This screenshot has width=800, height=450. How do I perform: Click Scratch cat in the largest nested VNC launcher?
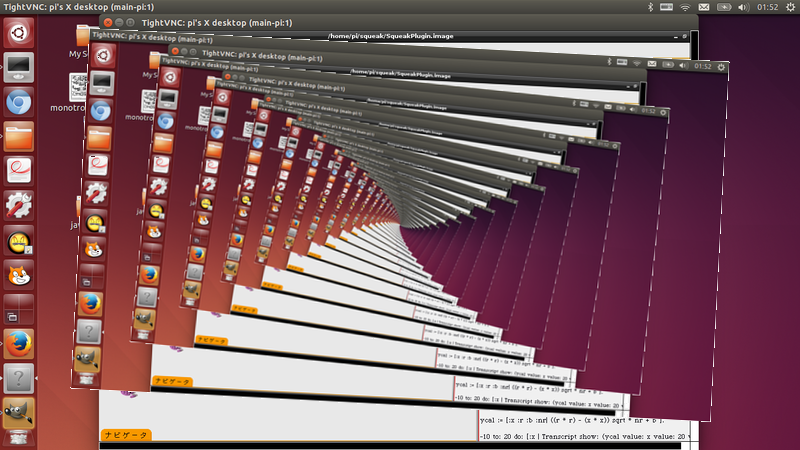(93, 249)
